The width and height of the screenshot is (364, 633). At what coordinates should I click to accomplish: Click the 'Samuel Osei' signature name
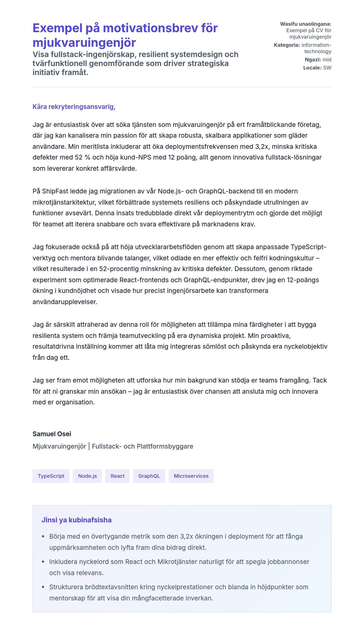point(52,434)
